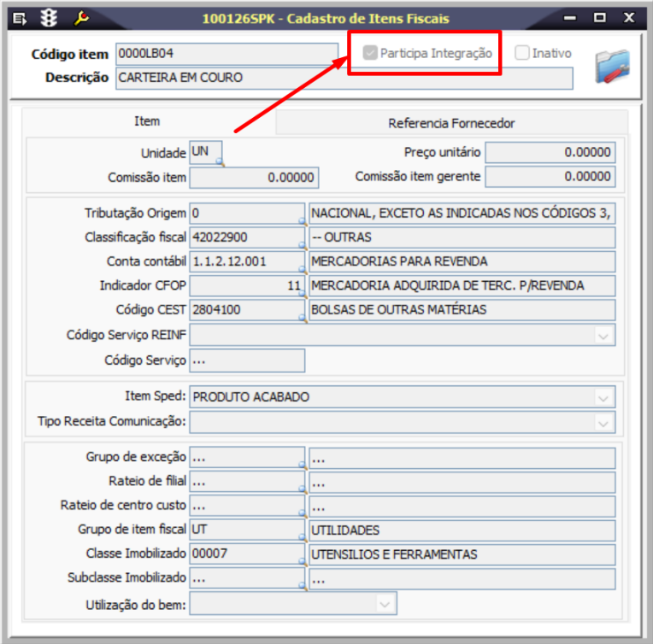
Task: Click the UTENSILIOS E FERRAMENTAS description
Action: click(x=462, y=554)
